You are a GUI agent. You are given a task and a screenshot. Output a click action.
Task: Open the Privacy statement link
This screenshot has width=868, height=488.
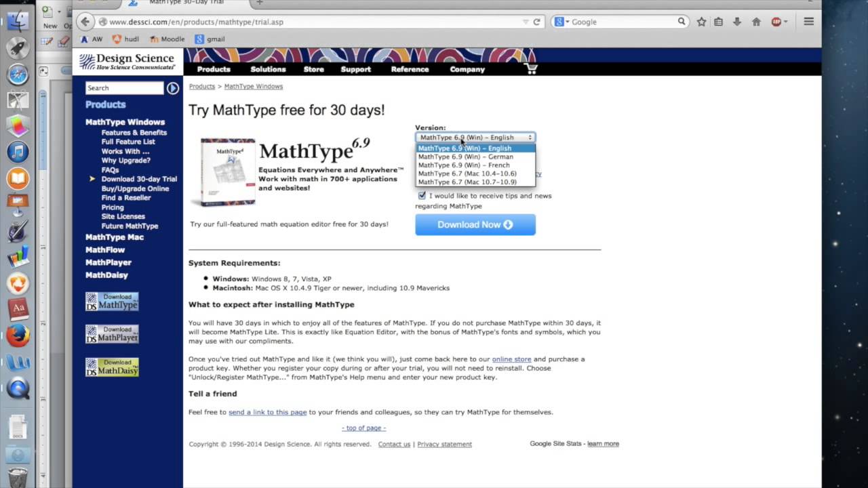pyautogui.click(x=445, y=445)
